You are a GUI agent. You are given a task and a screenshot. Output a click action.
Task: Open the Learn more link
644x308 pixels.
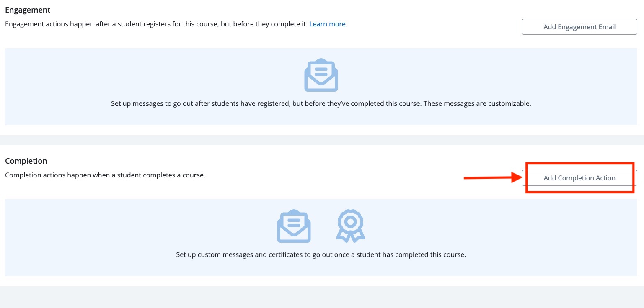point(327,24)
